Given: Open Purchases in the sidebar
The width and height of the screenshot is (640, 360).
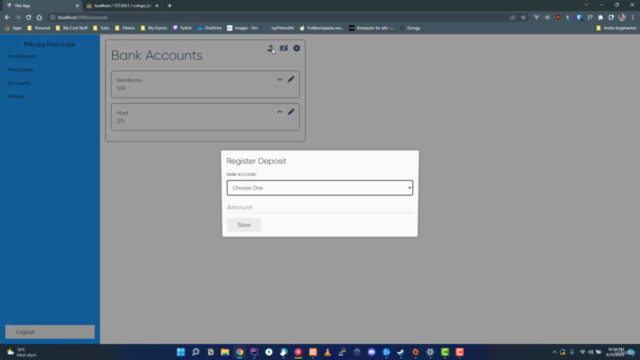Looking at the screenshot, I should (20, 70).
